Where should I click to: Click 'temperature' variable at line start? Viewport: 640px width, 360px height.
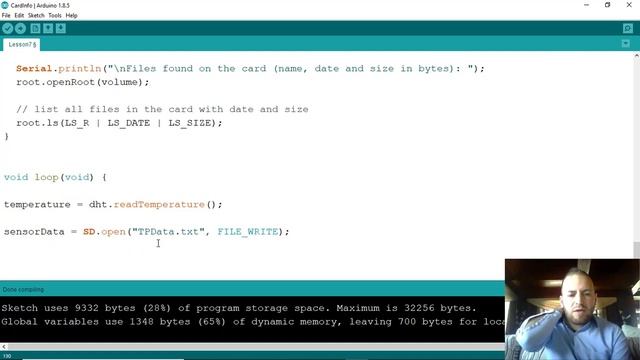(x=37, y=204)
